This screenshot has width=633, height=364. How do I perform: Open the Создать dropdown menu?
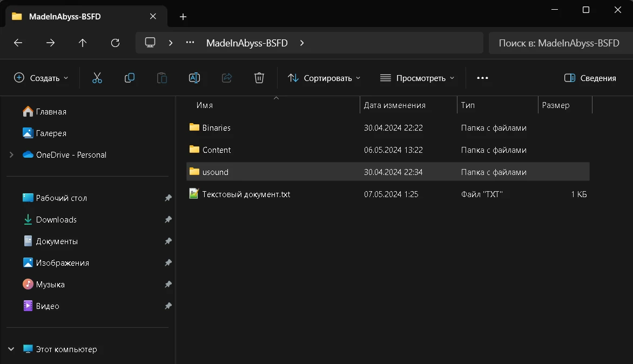(x=41, y=78)
